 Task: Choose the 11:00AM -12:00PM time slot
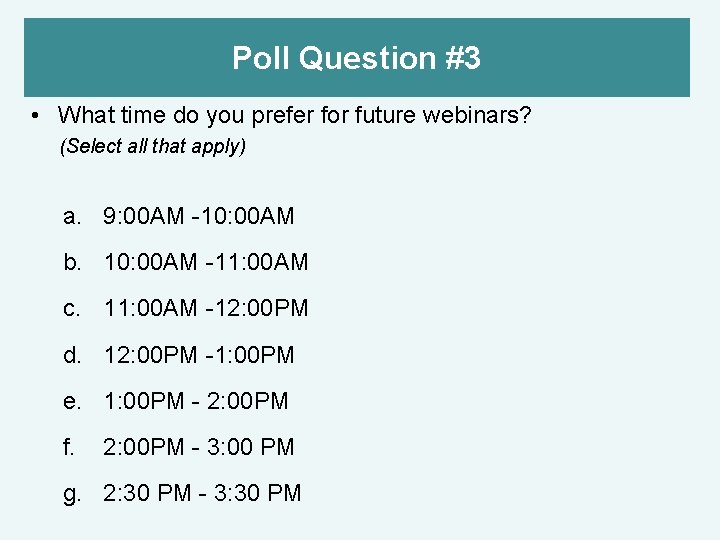tap(206, 308)
